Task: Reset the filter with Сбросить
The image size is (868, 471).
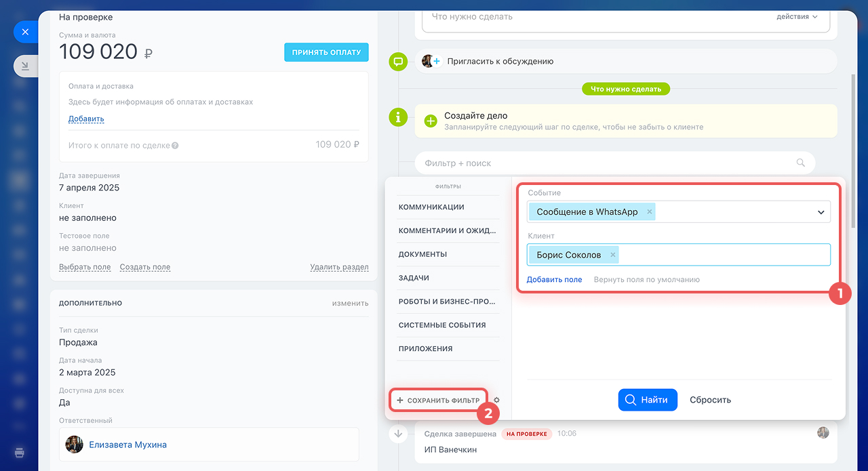Action: tap(710, 400)
